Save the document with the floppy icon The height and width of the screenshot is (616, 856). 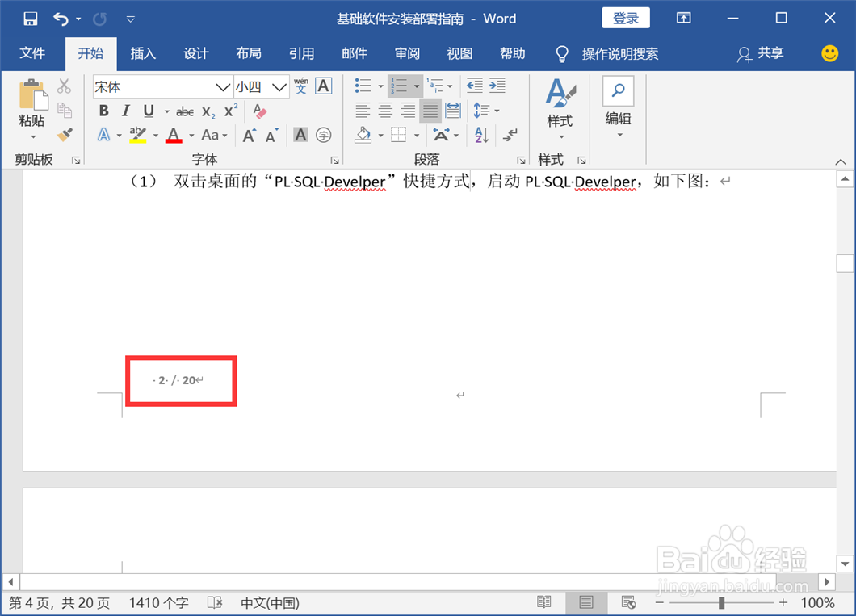(31, 19)
